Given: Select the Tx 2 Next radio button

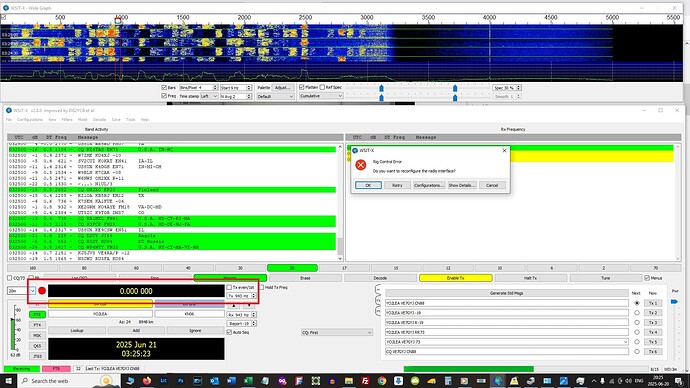Looking at the screenshot, I should 637,313.
